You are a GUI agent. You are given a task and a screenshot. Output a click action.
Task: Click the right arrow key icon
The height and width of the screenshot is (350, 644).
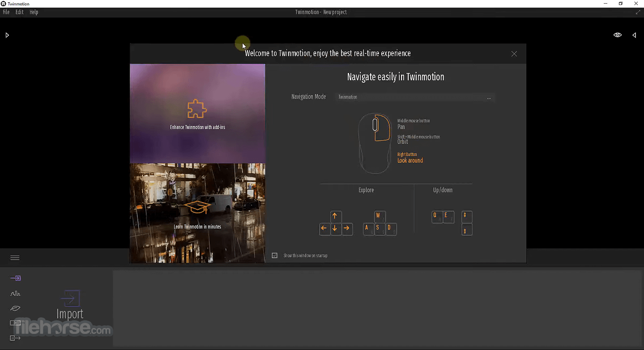(x=347, y=229)
